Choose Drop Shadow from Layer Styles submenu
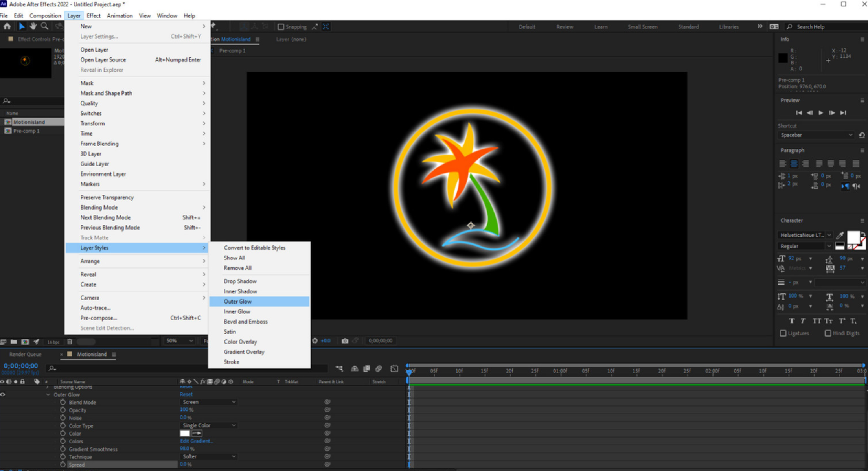This screenshot has height=471, width=868. pos(259,281)
